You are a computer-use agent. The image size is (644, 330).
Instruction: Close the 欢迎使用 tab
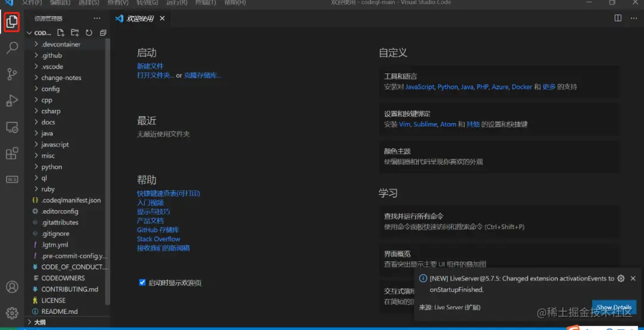pyautogui.click(x=162, y=18)
